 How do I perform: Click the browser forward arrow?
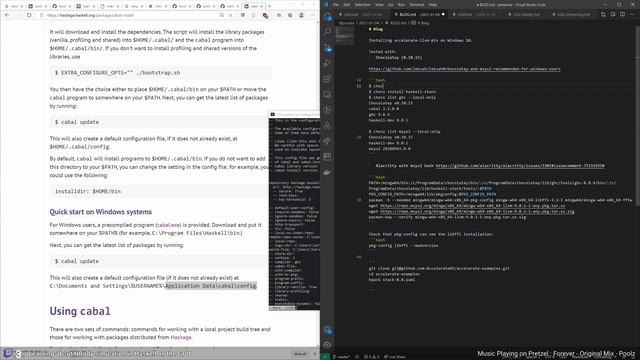pyautogui.click(x=18, y=15)
